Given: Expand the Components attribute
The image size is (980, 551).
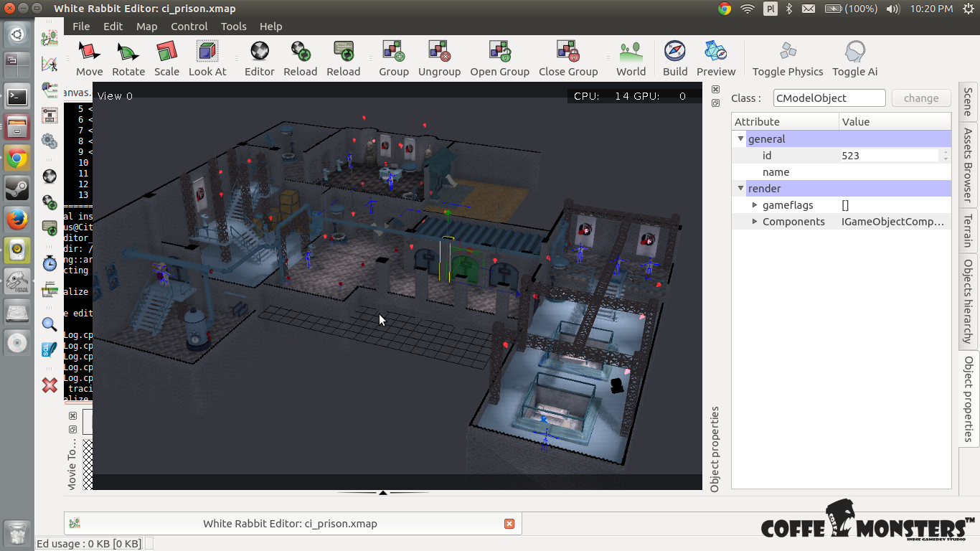Looking at the screenshot, I should [x=755, y=222].
